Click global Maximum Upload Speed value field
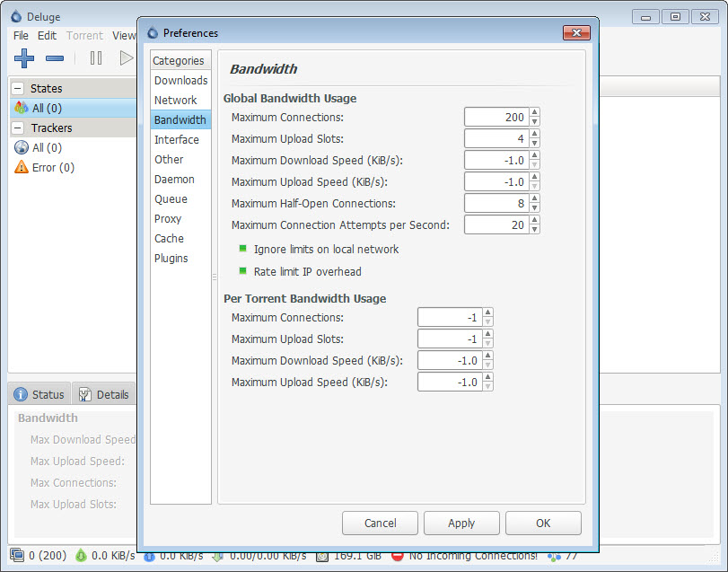 [496, 181]
